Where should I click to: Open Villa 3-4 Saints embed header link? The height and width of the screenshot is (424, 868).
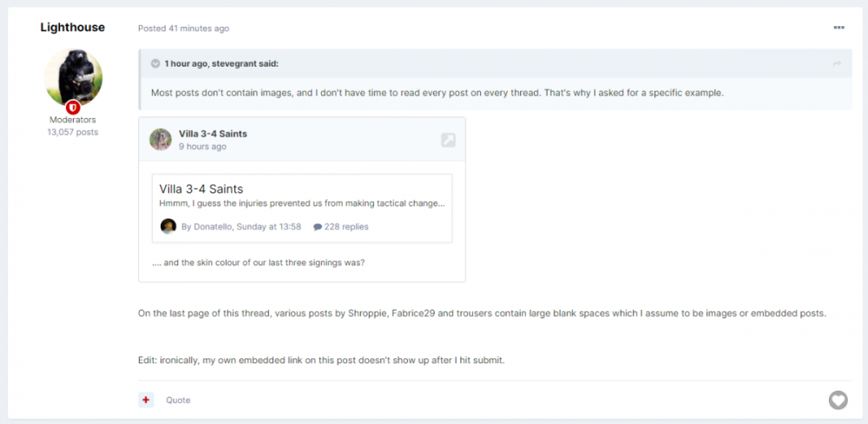pos(213,134)
